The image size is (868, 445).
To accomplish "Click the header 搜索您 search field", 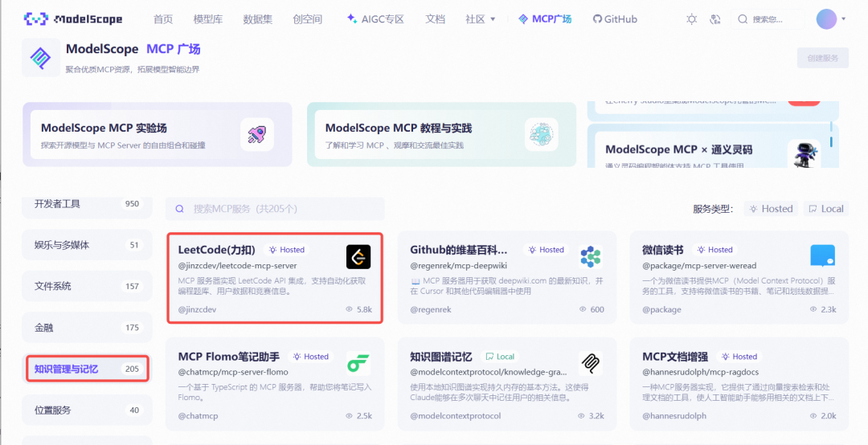I will coord(768,19).
